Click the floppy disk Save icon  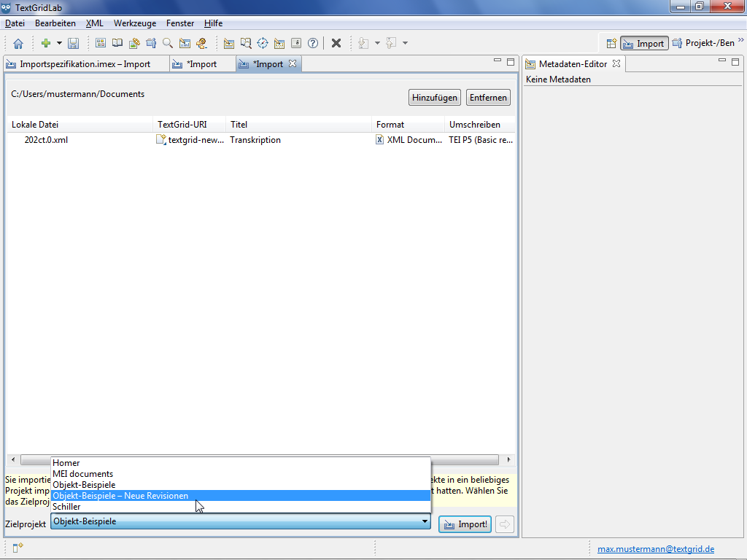click(74, 43)
